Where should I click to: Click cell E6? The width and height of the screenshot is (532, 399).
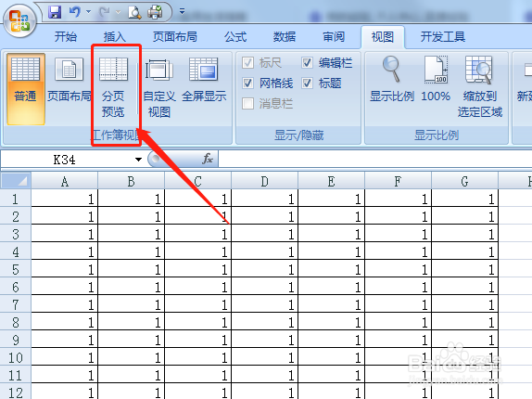pos(332,287)
